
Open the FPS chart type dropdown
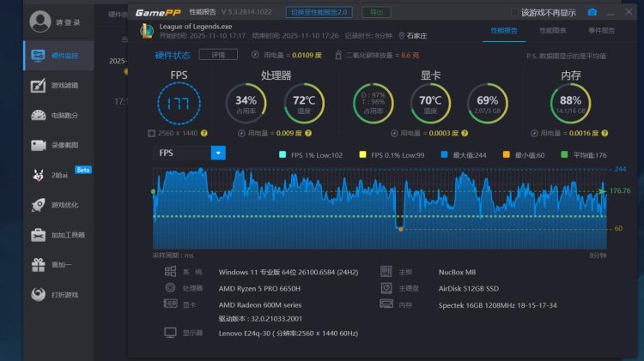pyautogui.click(x=218, y=153)
